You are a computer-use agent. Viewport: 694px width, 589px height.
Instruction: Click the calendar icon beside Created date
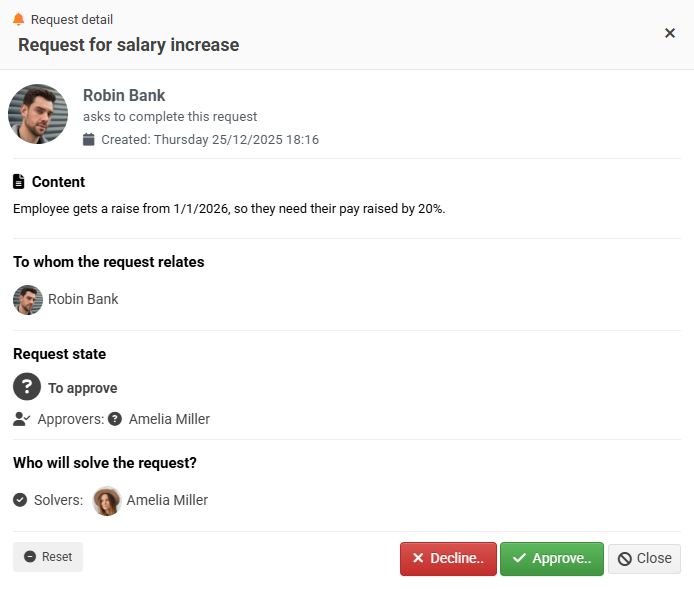[x=89, y=140]
